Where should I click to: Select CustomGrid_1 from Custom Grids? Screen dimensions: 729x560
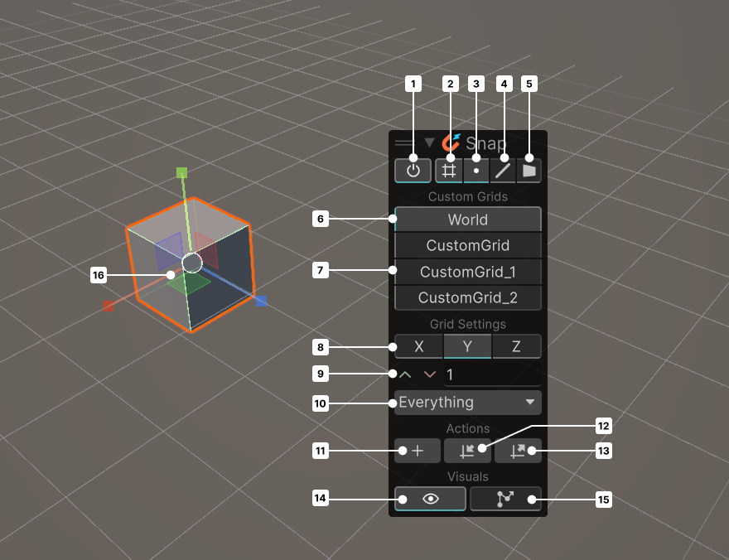[468, 272]
